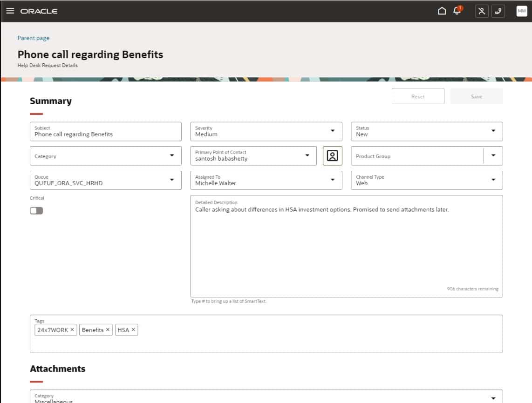Viewport: 532px width, 403px height.
Task: Click the SmartText hint below description
Action: point(229,301)
